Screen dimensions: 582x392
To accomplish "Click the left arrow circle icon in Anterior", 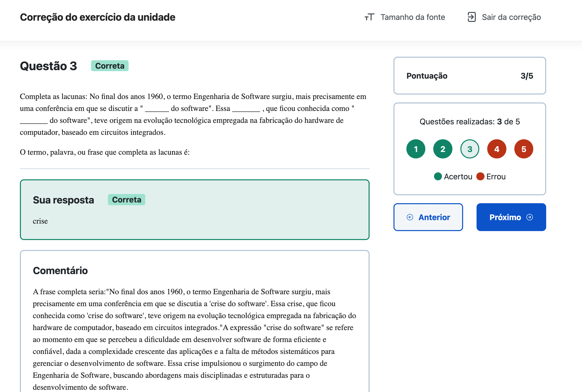I will (x=410, y=217).
